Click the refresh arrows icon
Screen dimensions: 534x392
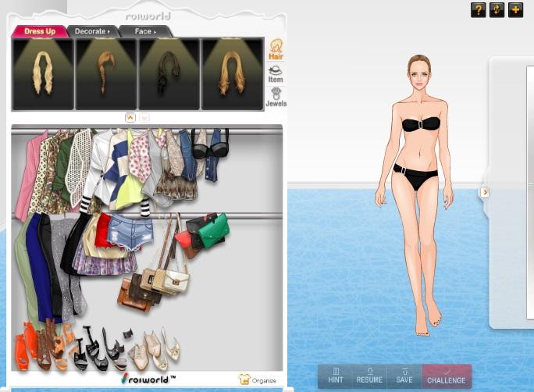[497, 9]
